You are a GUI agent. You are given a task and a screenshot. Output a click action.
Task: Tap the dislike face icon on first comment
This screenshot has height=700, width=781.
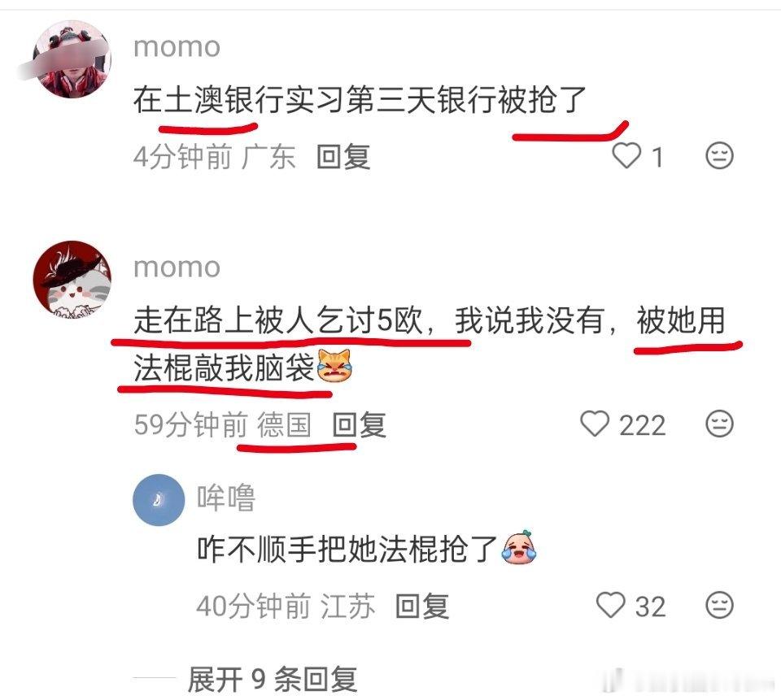click(x=719, y=156)
